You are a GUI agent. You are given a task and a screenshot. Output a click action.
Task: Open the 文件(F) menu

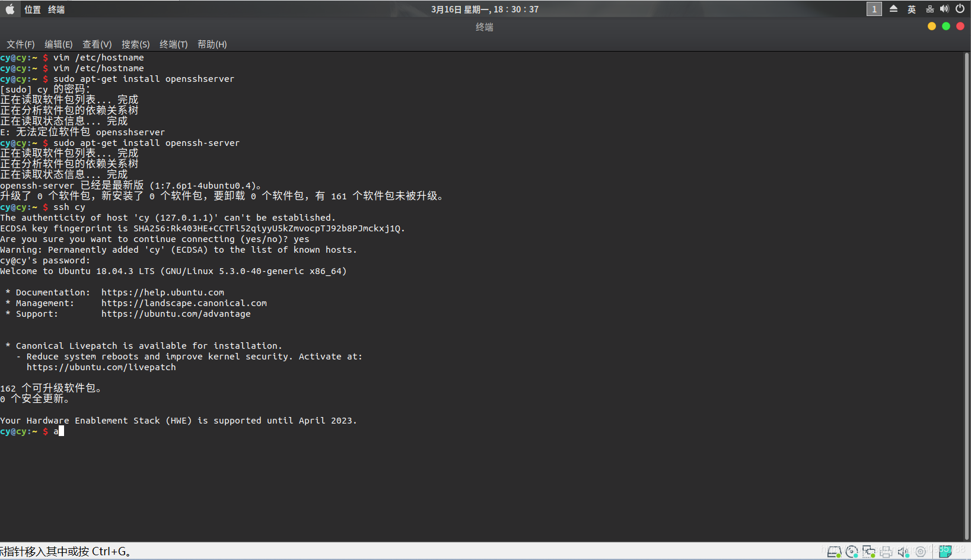21,44
